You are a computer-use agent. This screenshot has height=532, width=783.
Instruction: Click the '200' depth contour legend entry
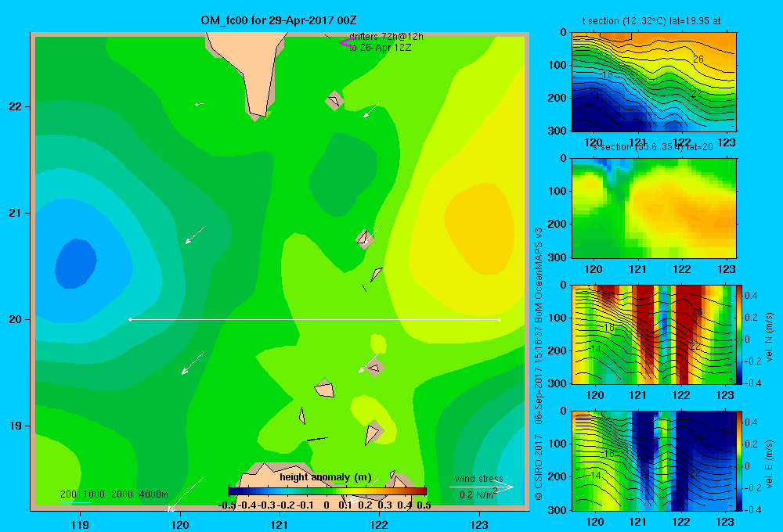[x=68, y=494]
